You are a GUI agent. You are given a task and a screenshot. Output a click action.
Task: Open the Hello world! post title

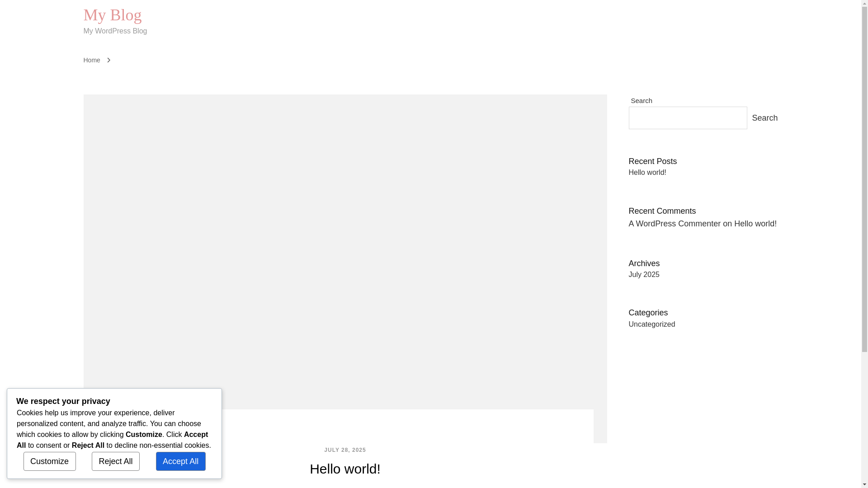(x=345, y=469)
